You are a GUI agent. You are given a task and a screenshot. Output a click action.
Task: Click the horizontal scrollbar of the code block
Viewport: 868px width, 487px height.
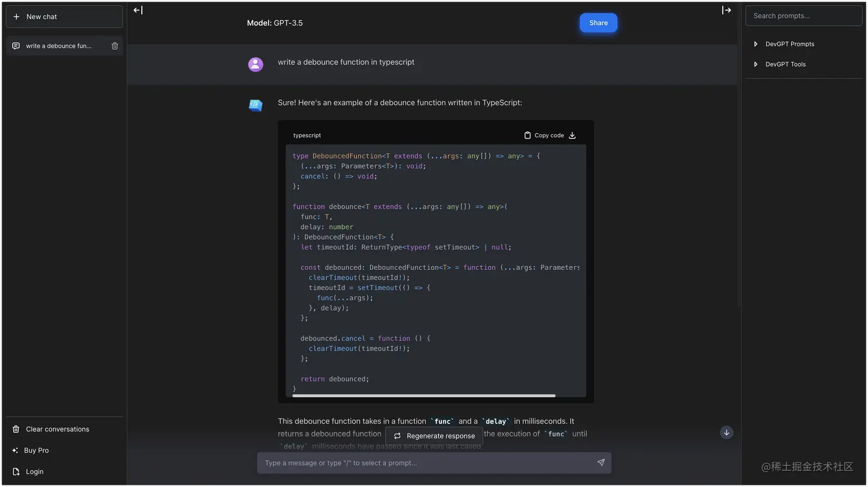click(x=424, y=396)
